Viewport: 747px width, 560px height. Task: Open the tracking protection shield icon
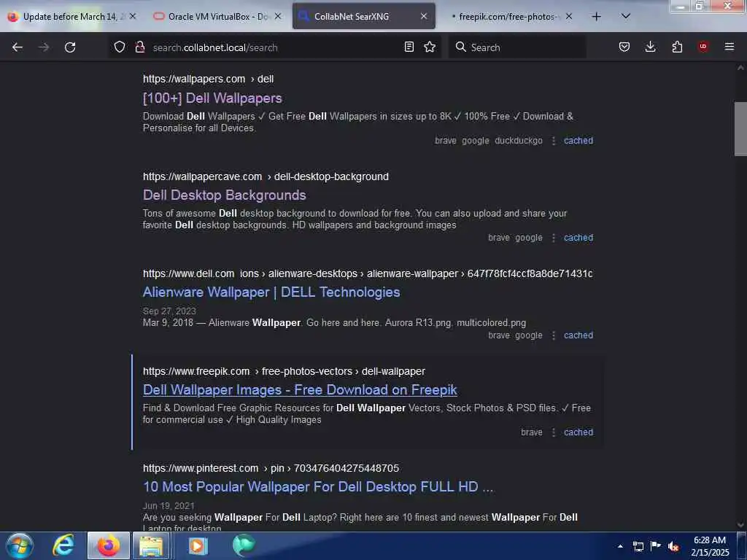[120, 47]
